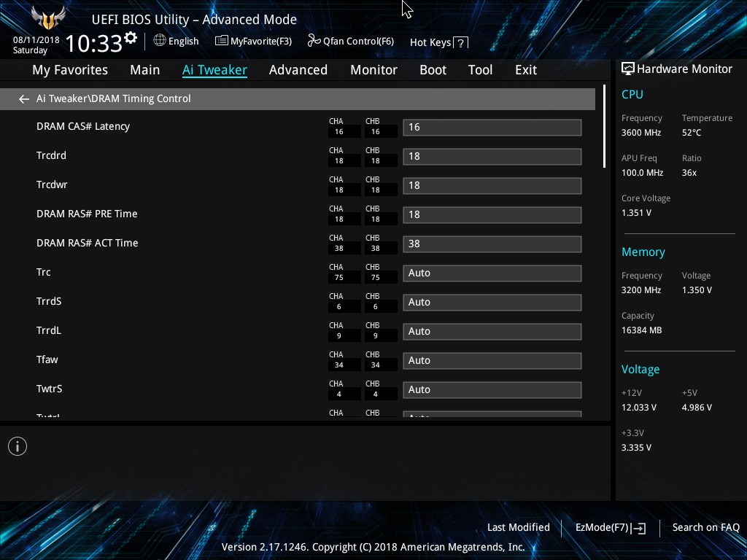Launch Qfan Control(F6)
Image resolution: width=747 pixels, height=560 pixels.
[x=358, y=42]
